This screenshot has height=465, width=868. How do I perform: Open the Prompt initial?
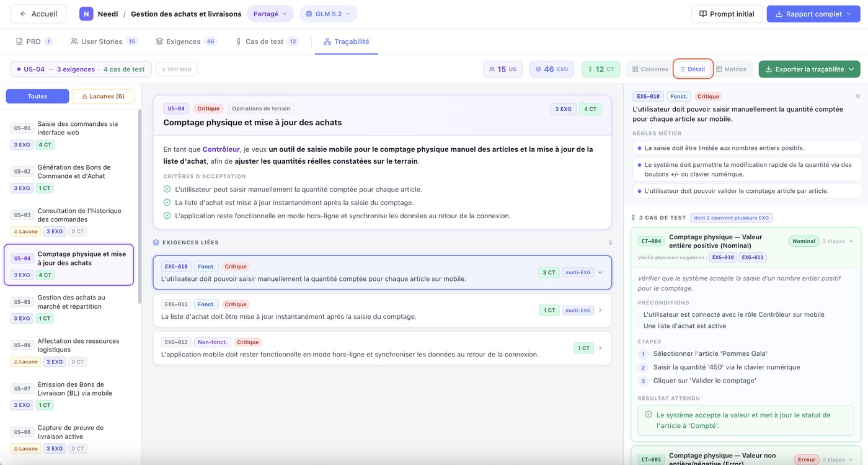point(727,14)
